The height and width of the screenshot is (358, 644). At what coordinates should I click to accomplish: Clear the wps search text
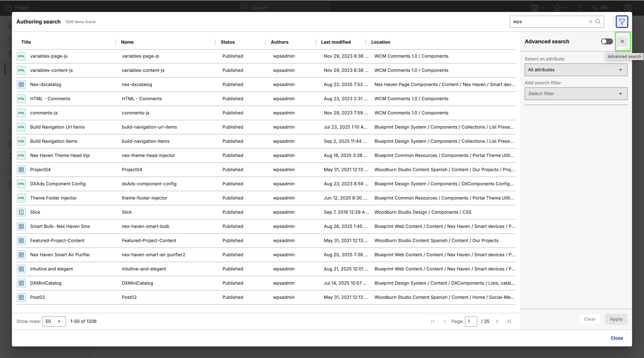[591, 22]
